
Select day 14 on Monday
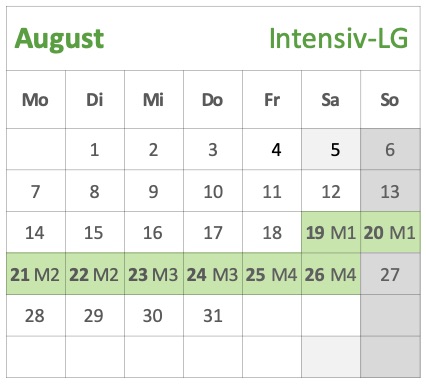pyautogui.click(x=36, y=232)
